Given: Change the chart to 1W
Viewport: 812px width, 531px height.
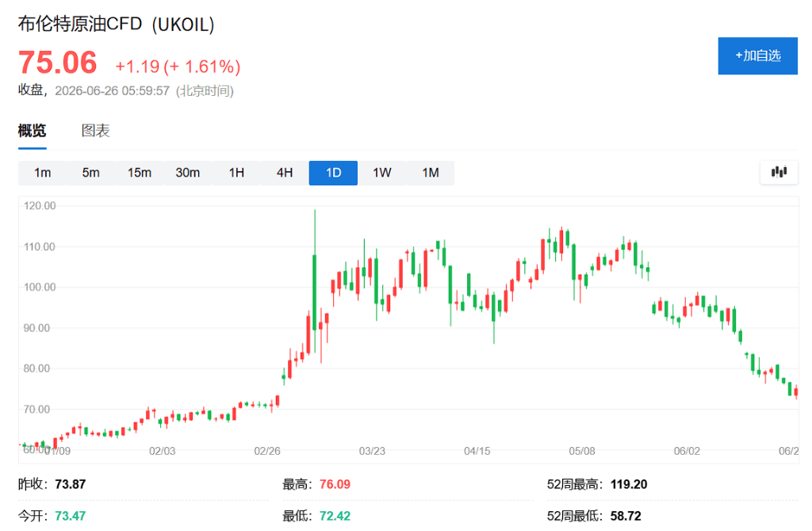Looking at the screenshot, I should pyautogui.click(x=381, y=173).
